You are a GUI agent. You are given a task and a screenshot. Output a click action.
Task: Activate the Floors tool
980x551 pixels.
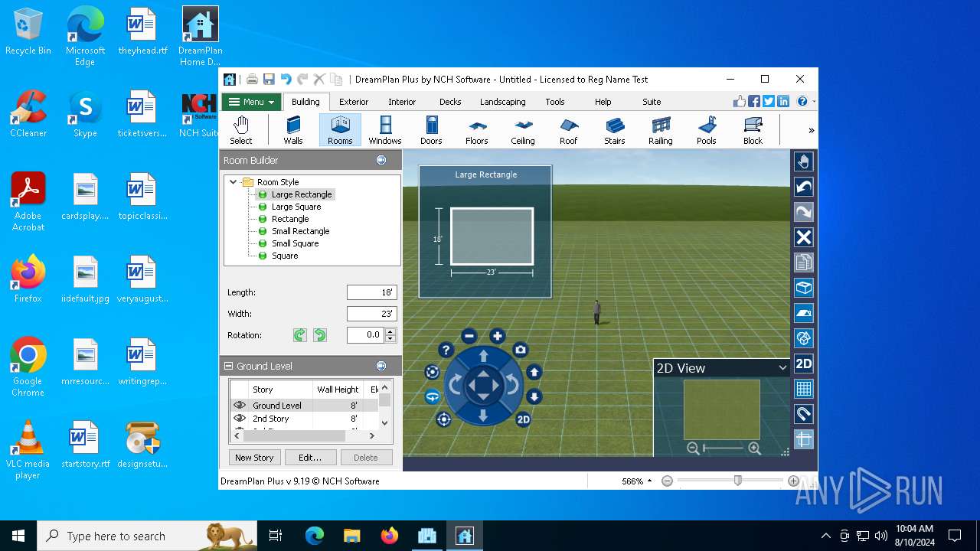[477, 130]
